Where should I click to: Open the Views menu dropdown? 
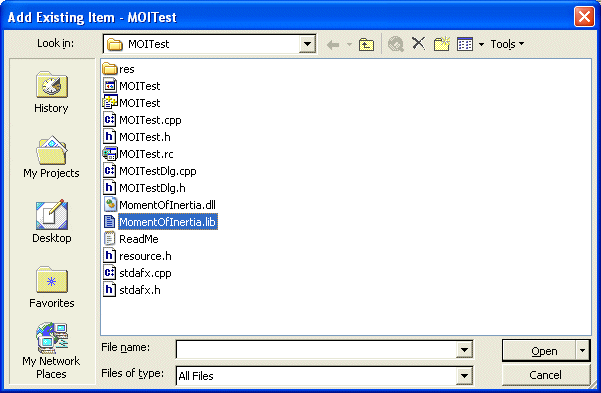481,44
